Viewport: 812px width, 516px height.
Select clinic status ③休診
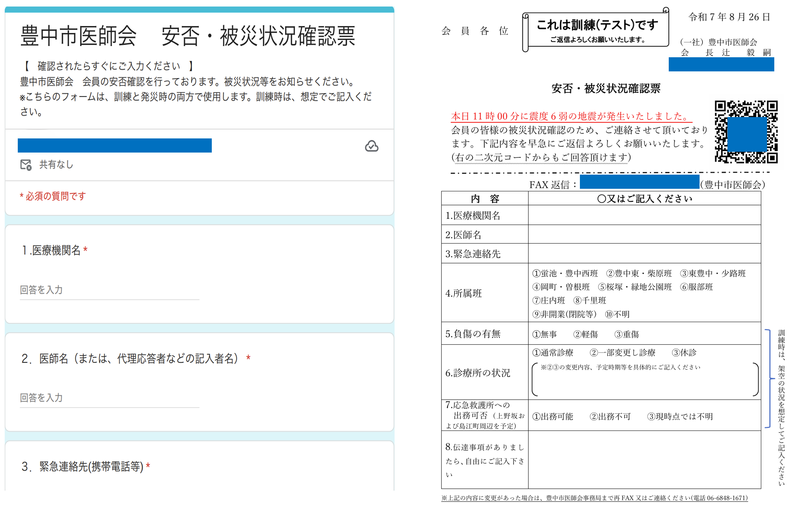coord(684,353)
